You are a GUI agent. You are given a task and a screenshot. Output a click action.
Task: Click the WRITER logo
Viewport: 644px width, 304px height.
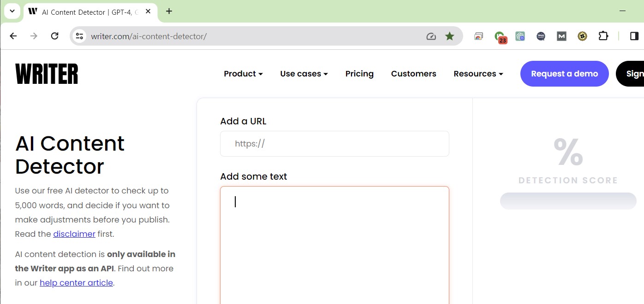tap(47, 74)
